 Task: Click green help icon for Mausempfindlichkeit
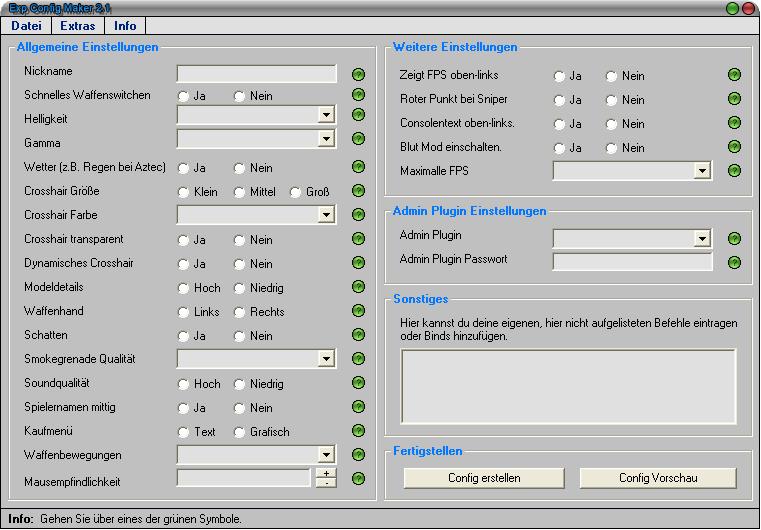(x=358, y=479)
